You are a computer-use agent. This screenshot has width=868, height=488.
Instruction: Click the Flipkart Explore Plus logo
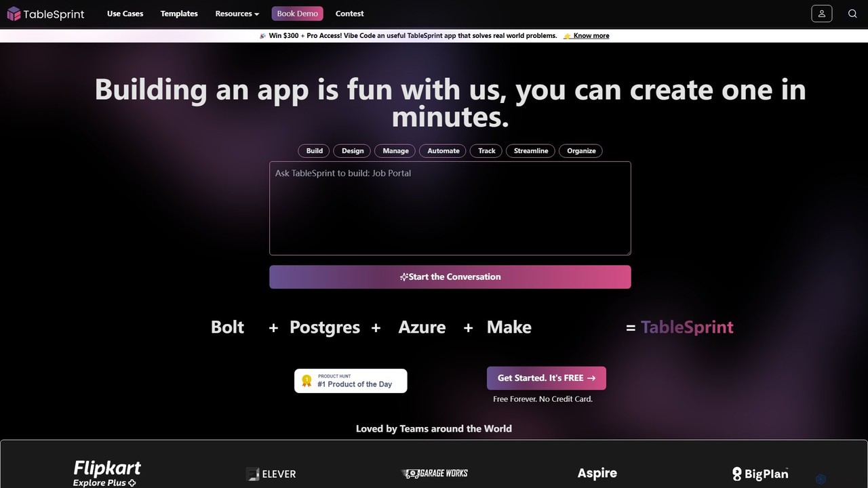[107, 473]
